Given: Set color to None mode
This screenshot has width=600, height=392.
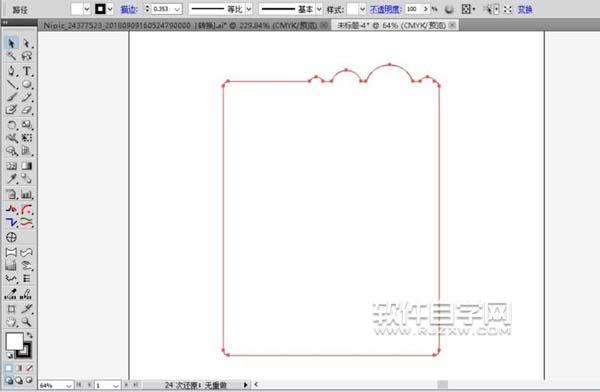Looking at the screenshot, I should [29, 368].
